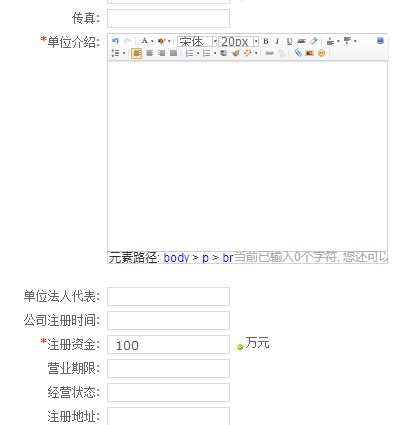Screen dimensions: 410x425
Task: Click the 单位法人代表 input field
Action: [x=168, y=296]
